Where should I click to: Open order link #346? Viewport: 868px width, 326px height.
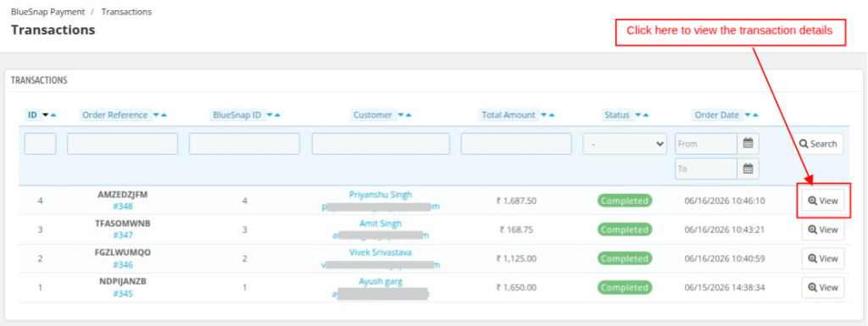(123, 265)
